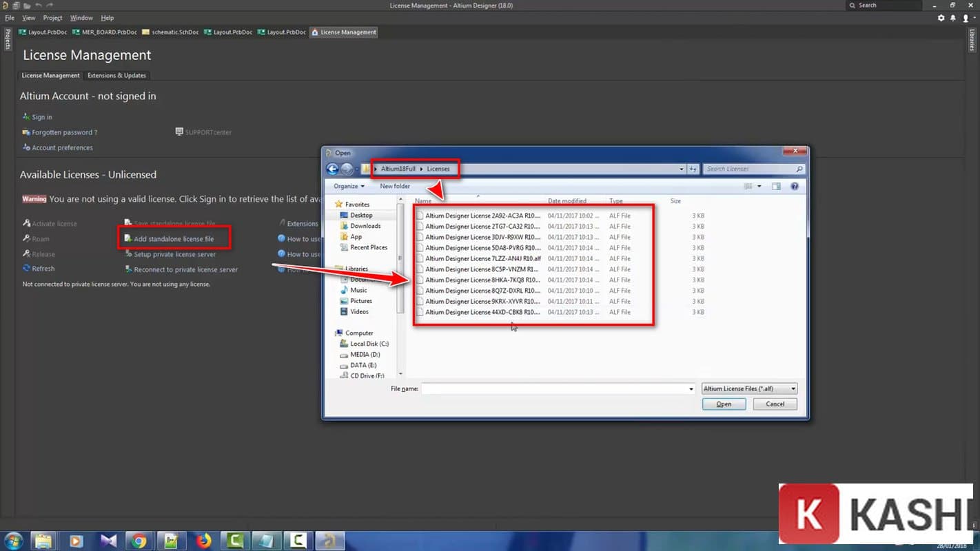Click the Google Chrome taskbar icon
This screenshot has height=551, width=980.
coord(139,541)
